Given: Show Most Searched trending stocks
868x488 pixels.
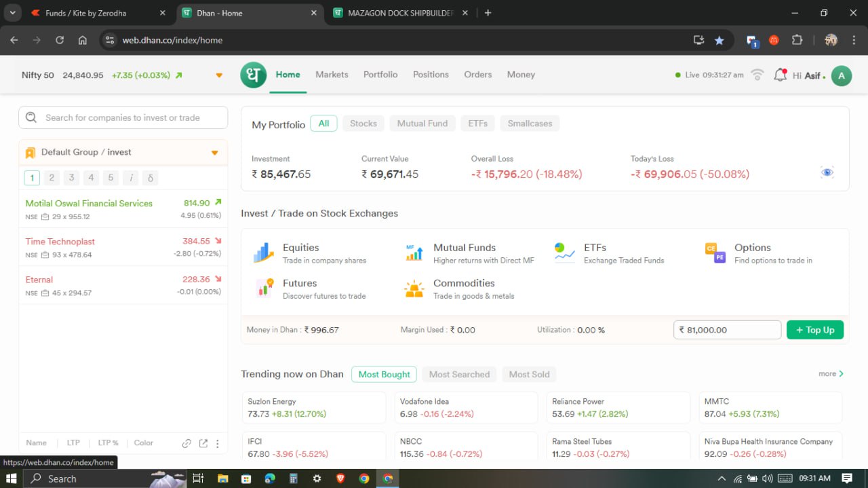Looking at the screenshot, I should [459, 374].
